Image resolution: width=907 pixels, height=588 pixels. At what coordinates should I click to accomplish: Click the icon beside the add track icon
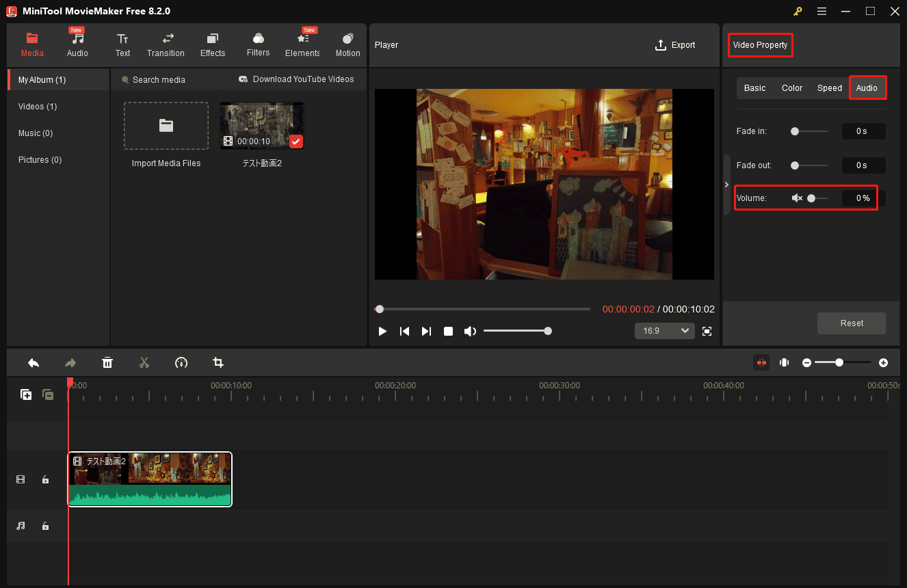48,395
